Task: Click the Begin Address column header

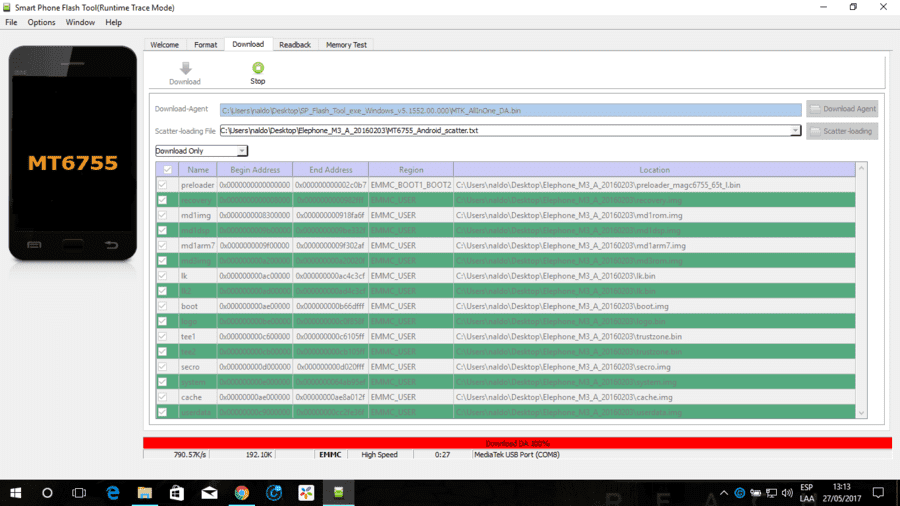Action: 255,170
